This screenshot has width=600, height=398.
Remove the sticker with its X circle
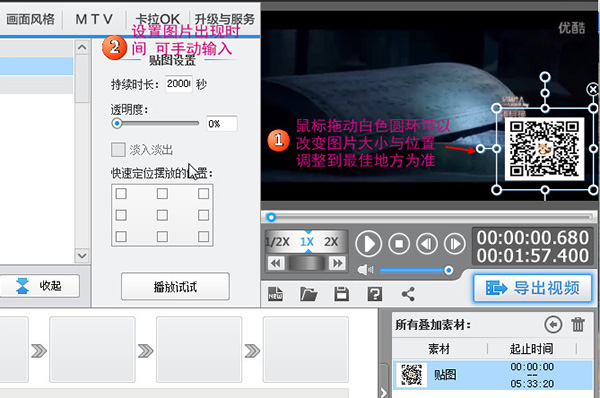[x=592, y=90]
